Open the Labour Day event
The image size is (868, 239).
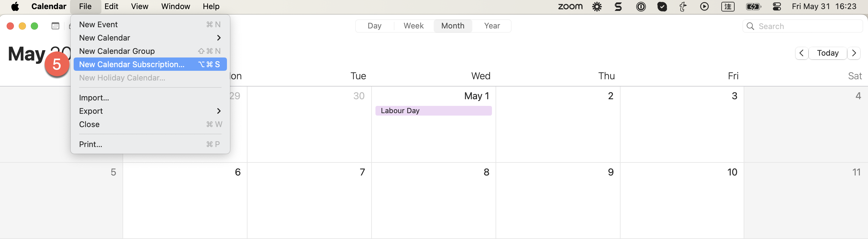(433, 111)
